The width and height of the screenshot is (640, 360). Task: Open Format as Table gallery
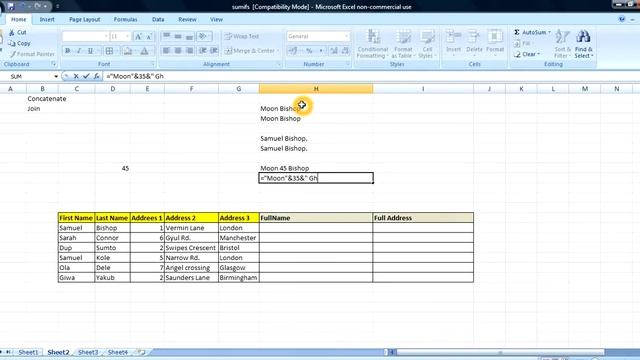pyautogui.click(x=403, y=44)
